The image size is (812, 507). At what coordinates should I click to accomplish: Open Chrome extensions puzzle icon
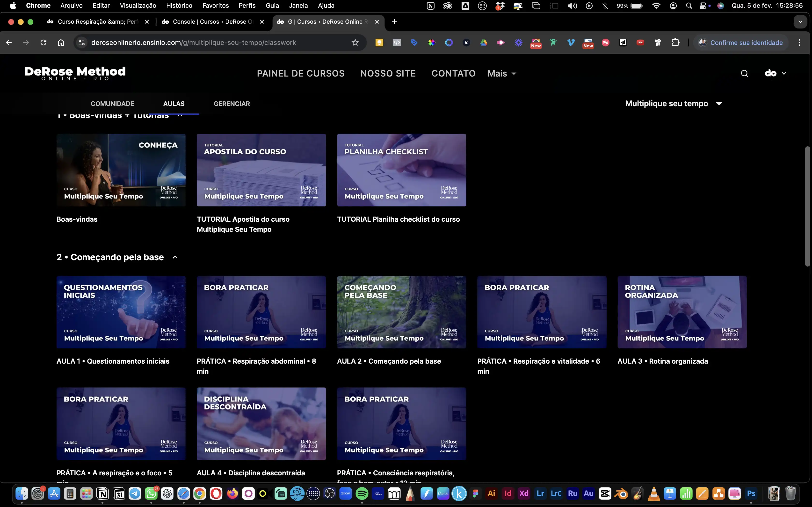pos(675,42)
